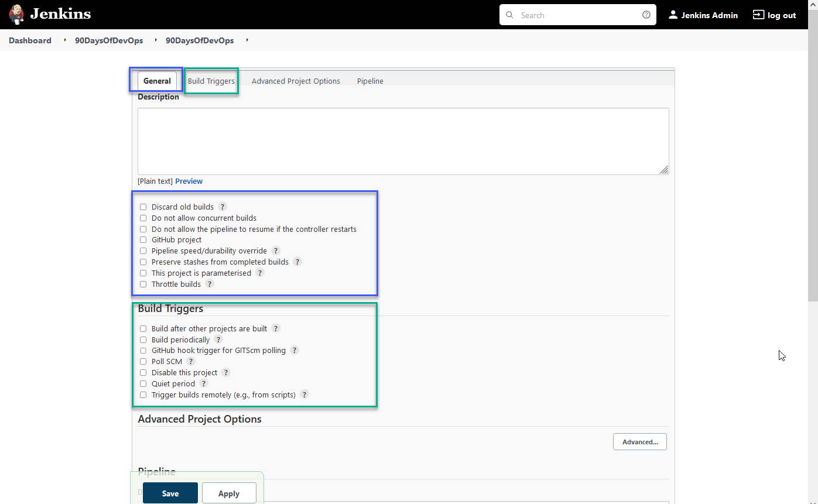Click inside the Description text area
Screen dimensions: 818x504
(403, 141)
